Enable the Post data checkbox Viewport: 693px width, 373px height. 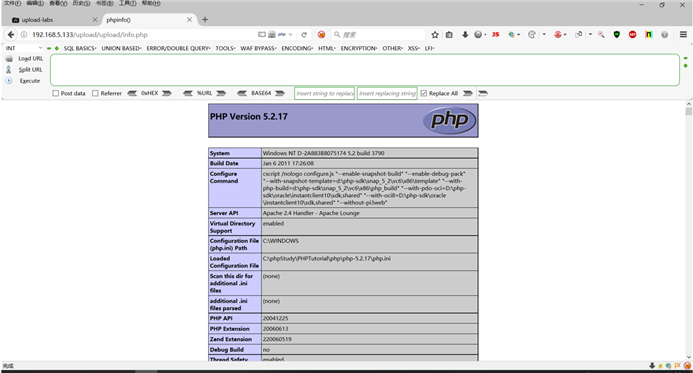point(56,93)
